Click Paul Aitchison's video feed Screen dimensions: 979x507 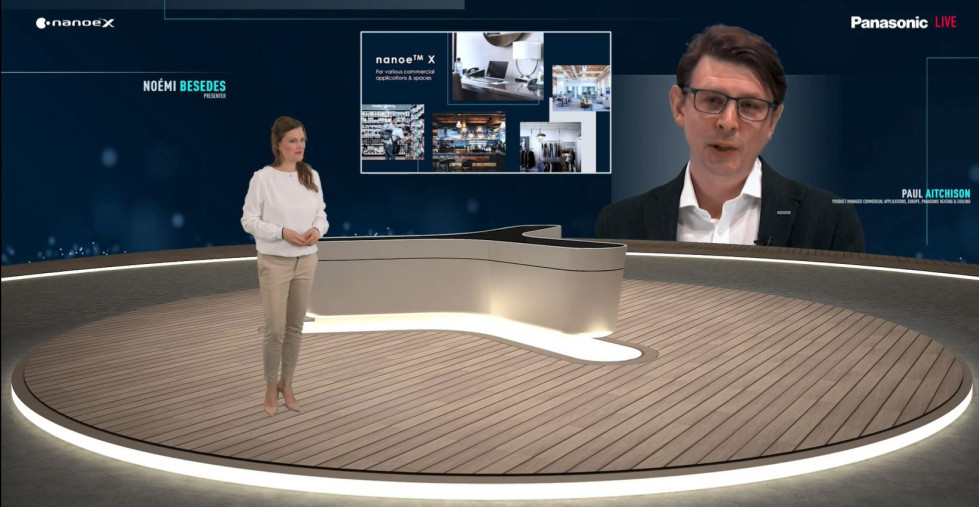click(x=729, y=139)
